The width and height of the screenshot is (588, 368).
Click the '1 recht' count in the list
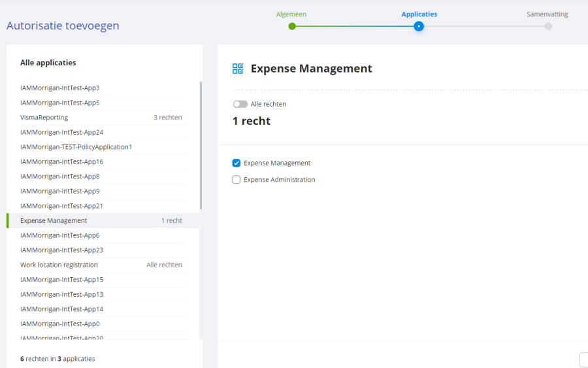pyautogui.click(x=171, y=220)
